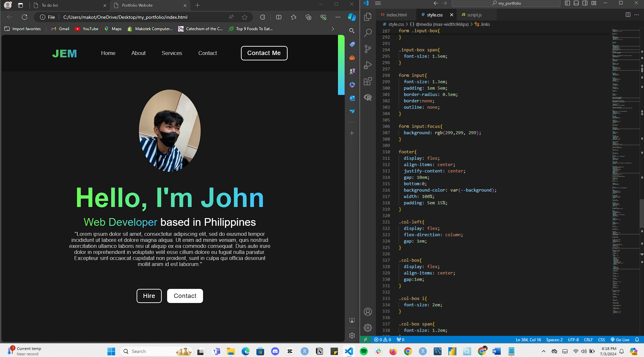This screenshot has width=644, height=357.
Task: Switch to the To do list tab
Action: click(x=70, y=5)
